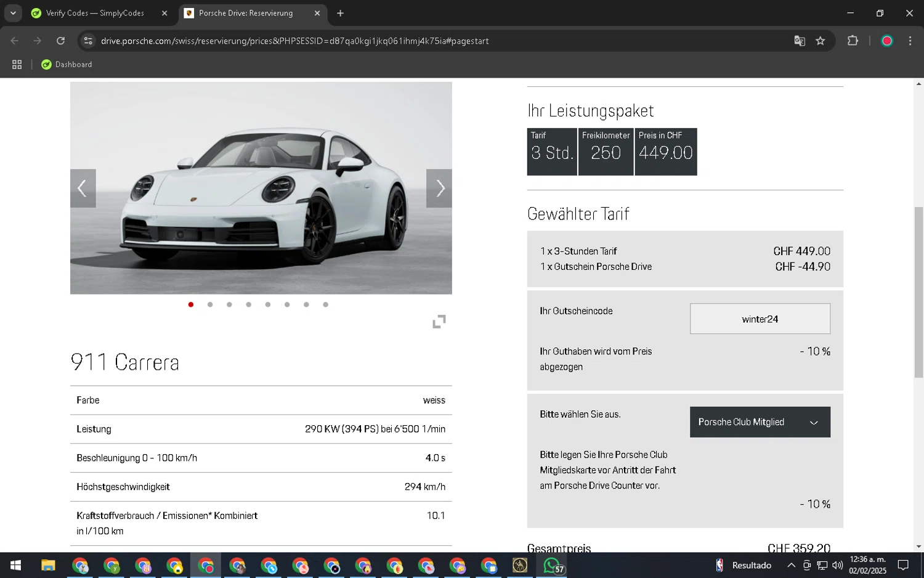This screenshot has width=924, height=578.
Task: Click the Gutscheincode field containing winter24
Action: (760, 319)
